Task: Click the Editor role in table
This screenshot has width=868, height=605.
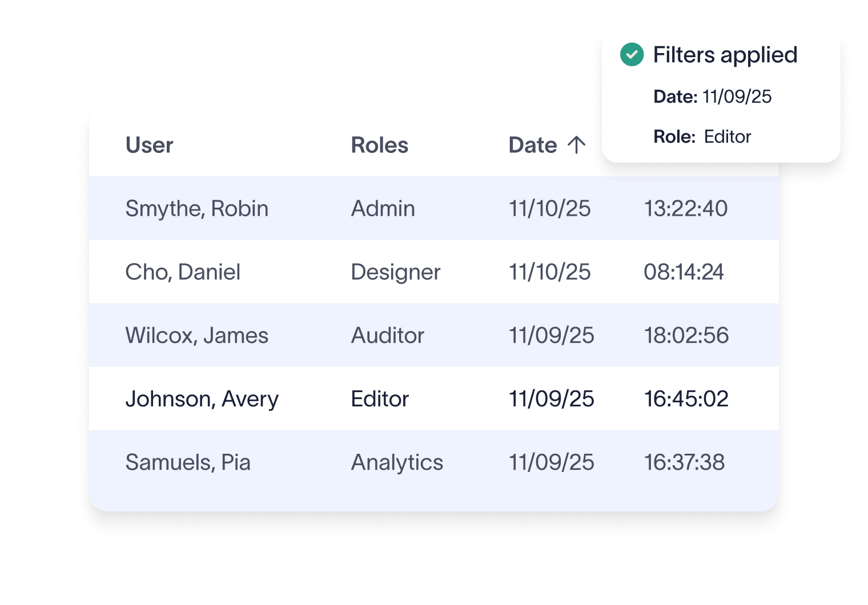Action: point(380,398)
